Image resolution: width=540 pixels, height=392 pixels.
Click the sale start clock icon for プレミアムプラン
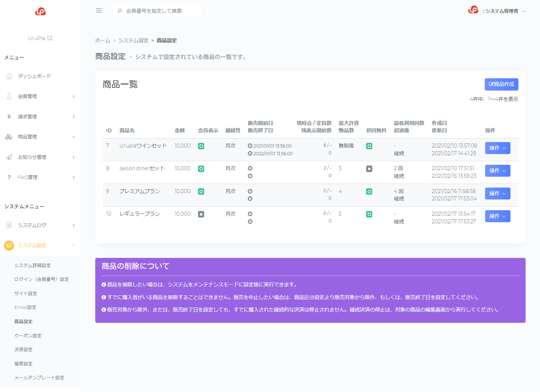click(x=250, y=191)
